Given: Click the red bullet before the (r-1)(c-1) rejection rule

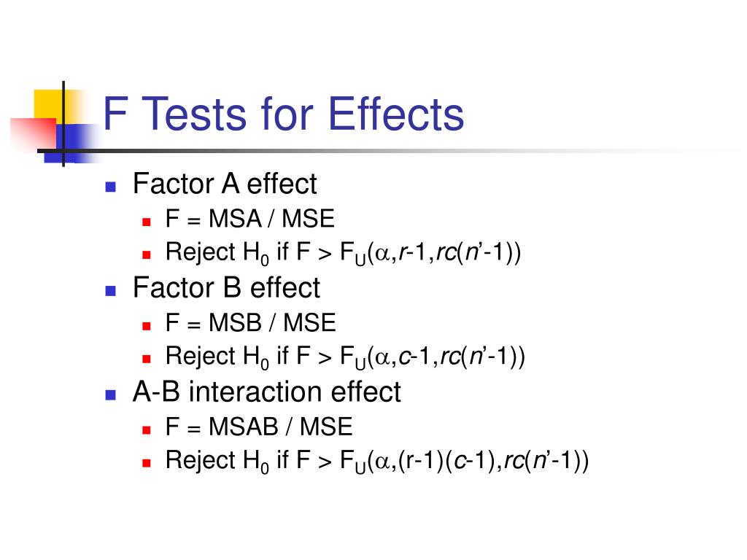Looking at the screenshot, I should 146,462.
